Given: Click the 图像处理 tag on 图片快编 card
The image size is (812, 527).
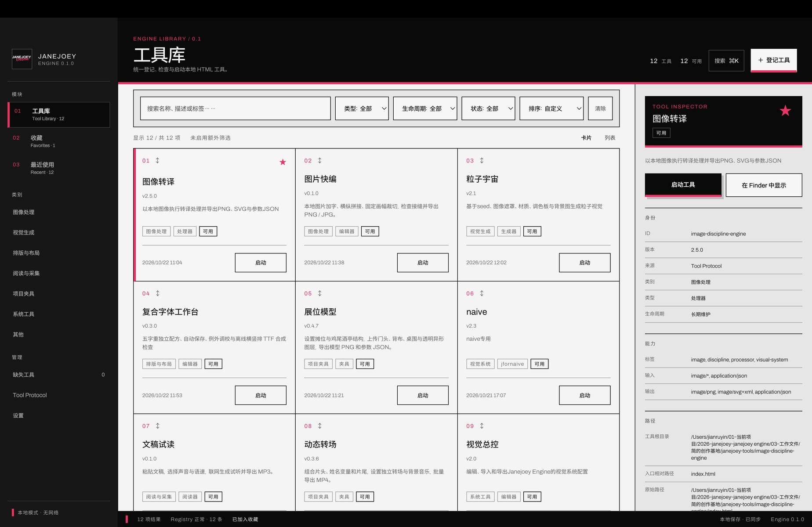Looking at the screenshot, I should 318,231.
